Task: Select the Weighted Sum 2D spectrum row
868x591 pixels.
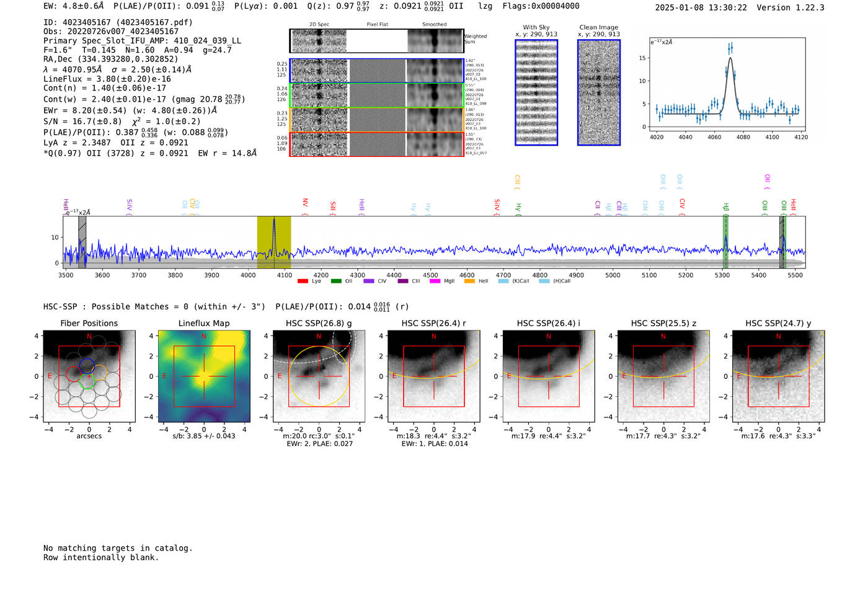Action: pyautogui.click(x=376, y=41)
